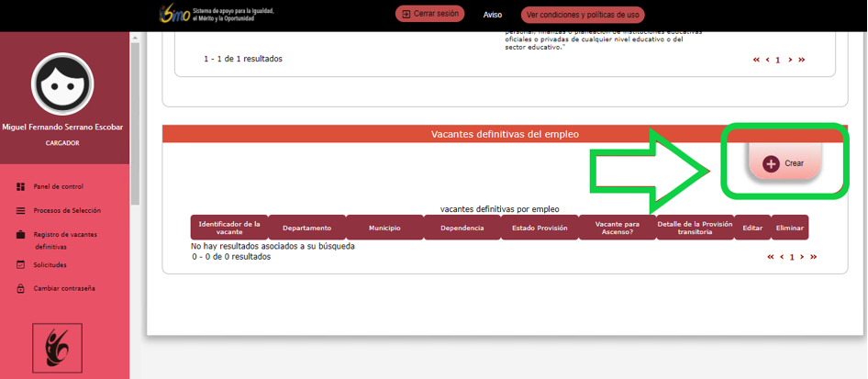Click the Crear plus icon button
This screenshot has width=868, height=379.
(772, 163)
